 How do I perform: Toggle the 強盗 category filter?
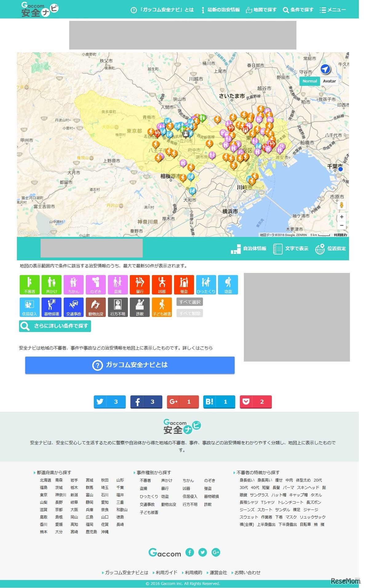click(x=184, y=285)
